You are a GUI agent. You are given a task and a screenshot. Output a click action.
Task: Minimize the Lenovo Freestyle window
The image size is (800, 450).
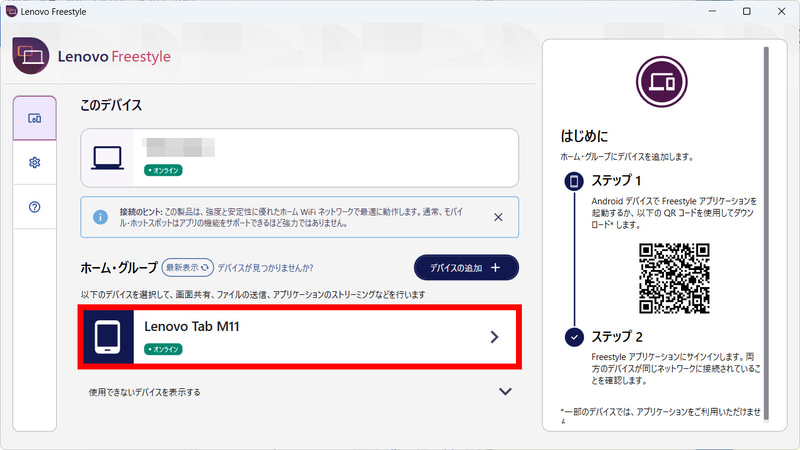tap(712, 11)
